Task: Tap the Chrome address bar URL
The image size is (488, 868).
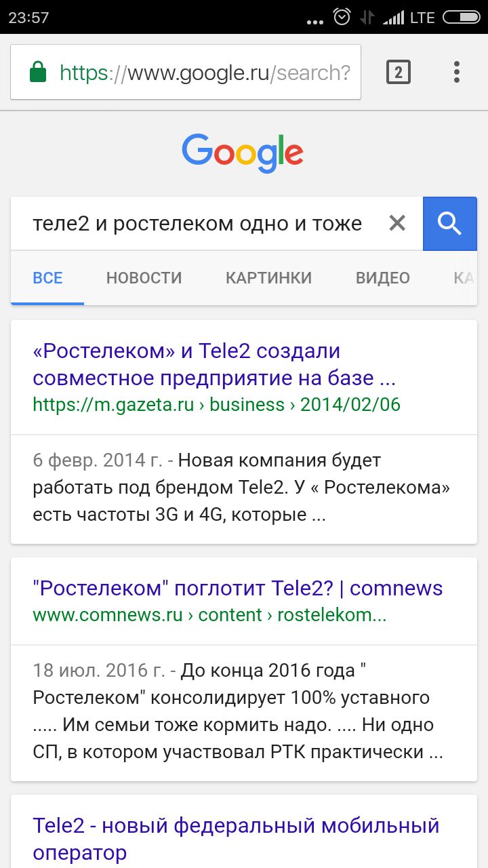Action: (203, 72)
